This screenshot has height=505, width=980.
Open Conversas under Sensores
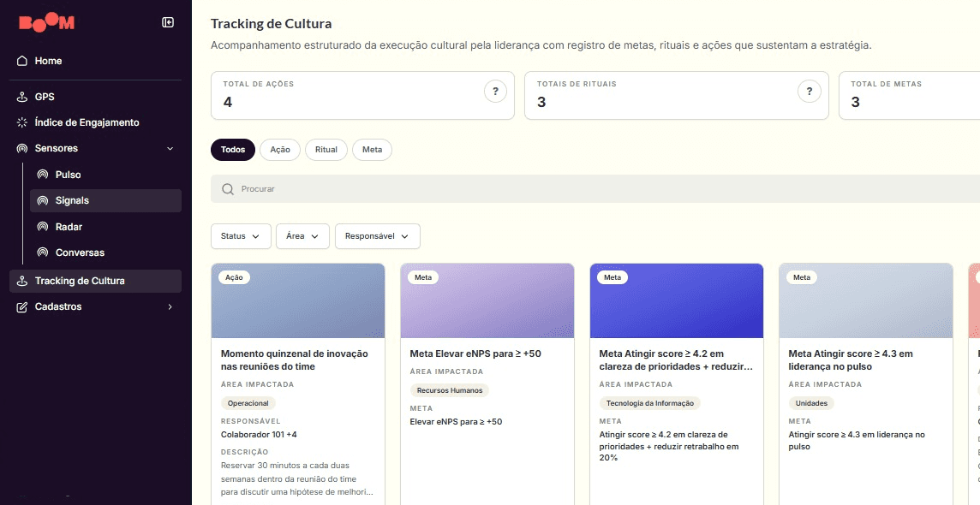click(x=105, y=253)
